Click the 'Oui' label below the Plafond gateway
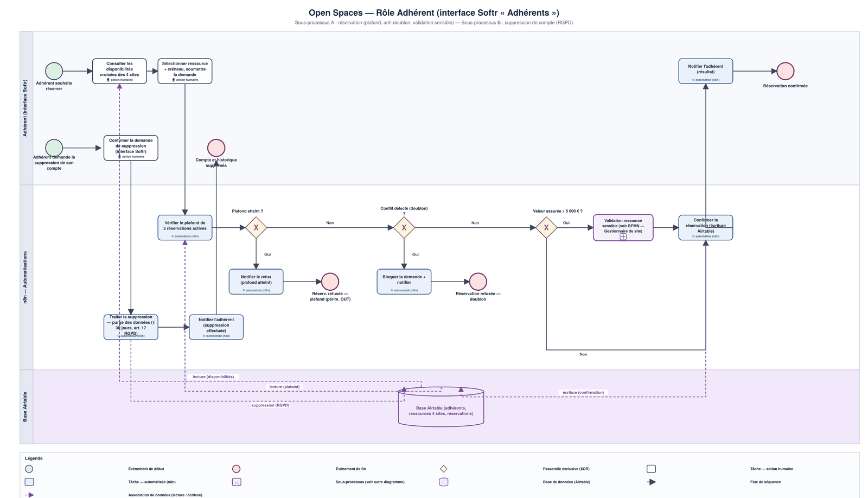The image size is (868, 498). point(267,254)
